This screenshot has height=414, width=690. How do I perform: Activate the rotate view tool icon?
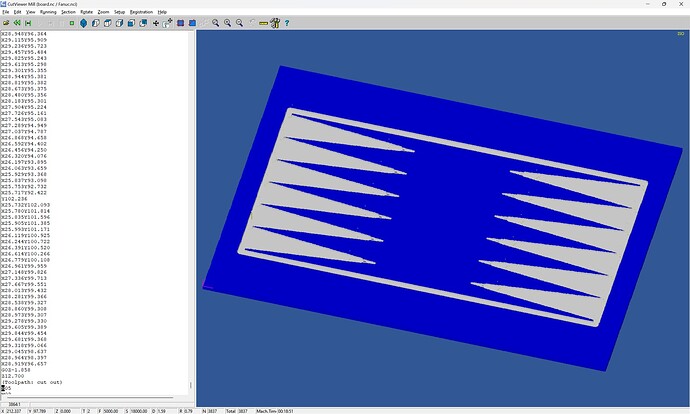[x=168, y=23]
